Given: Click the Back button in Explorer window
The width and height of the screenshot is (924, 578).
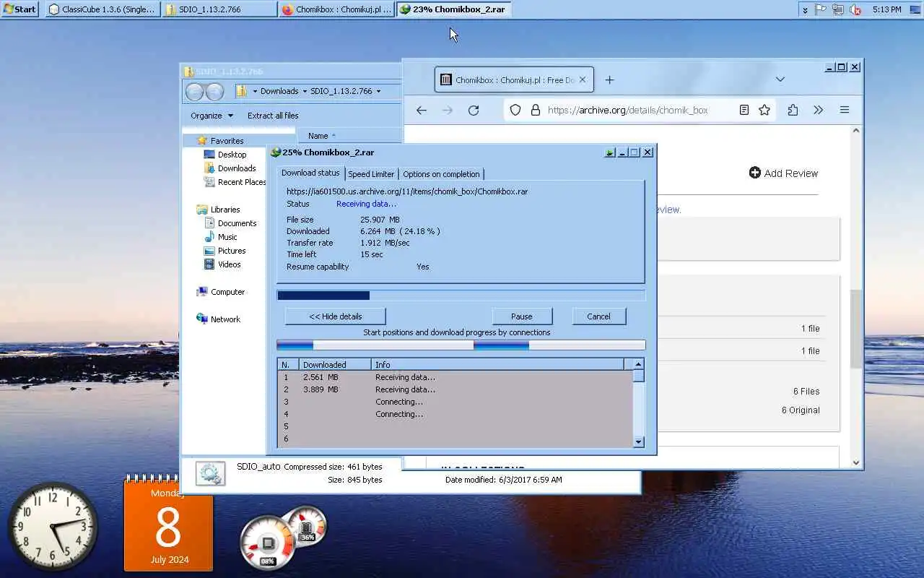Looking at the screenshot, I should (x=194, y=92).
